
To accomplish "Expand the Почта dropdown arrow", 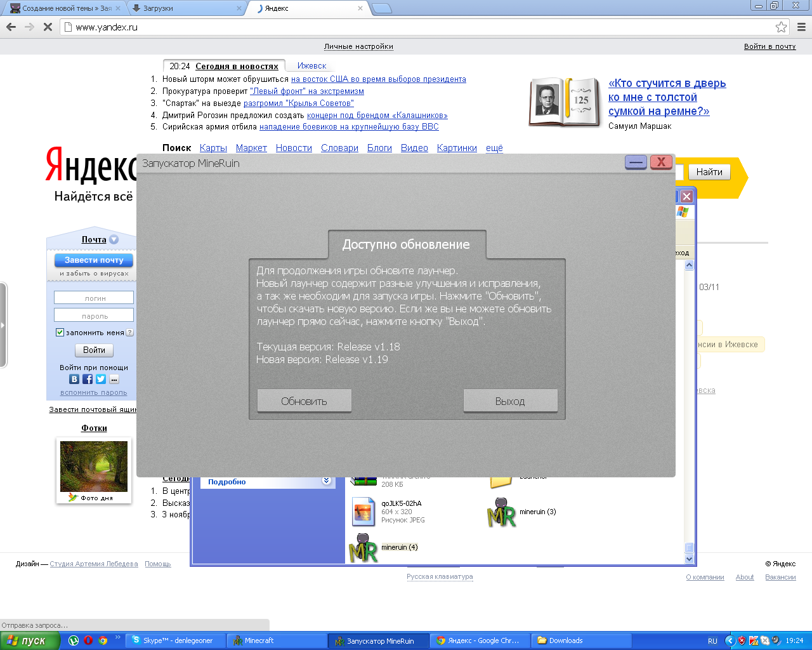I will point(114,239).
